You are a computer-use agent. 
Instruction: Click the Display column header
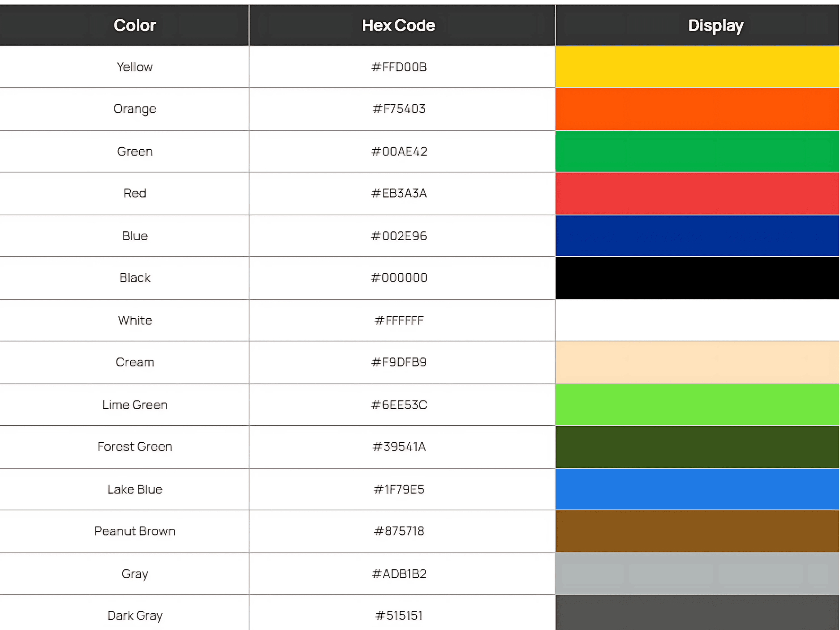(x=715, y=26)
